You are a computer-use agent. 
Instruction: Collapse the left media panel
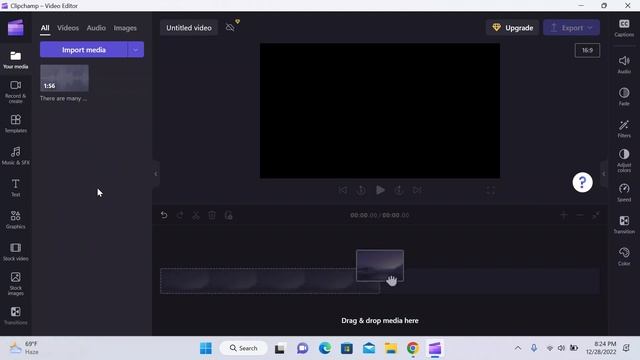click(x=156, y=174)
